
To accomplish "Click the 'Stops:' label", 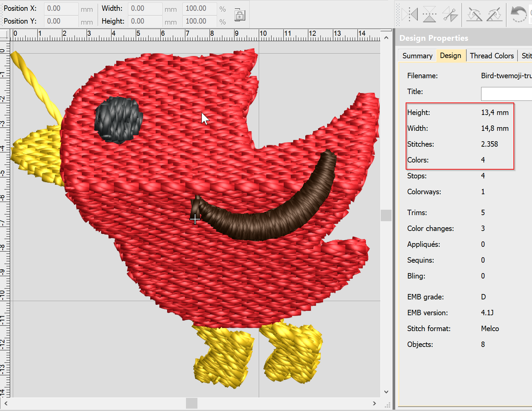I will click(x=417, y=176).
